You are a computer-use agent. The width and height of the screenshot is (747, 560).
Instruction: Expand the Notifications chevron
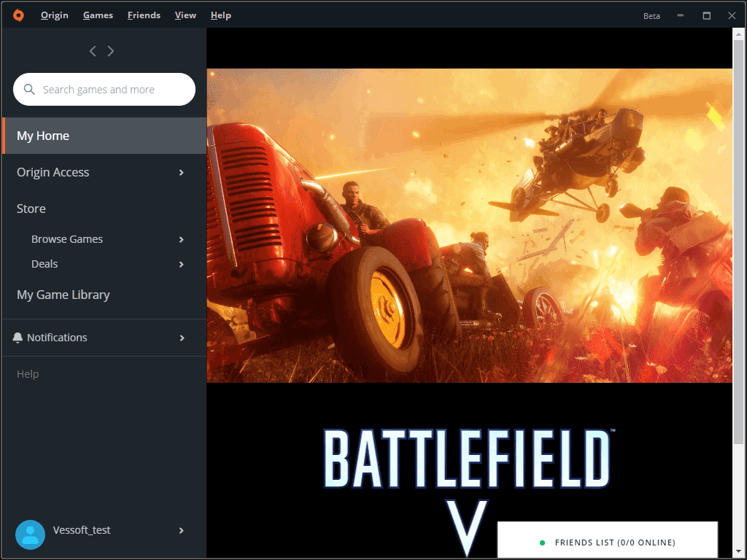pos(182,338)
